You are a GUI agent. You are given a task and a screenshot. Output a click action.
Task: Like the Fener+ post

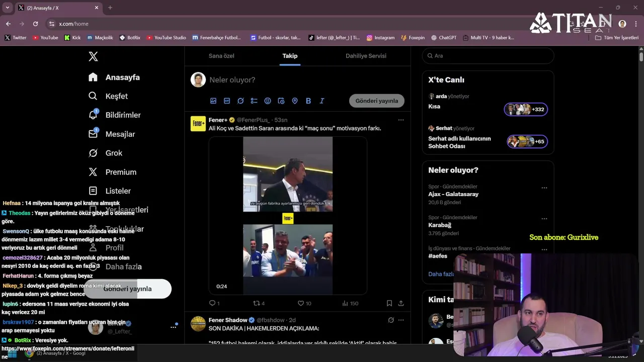pos(304,303)
